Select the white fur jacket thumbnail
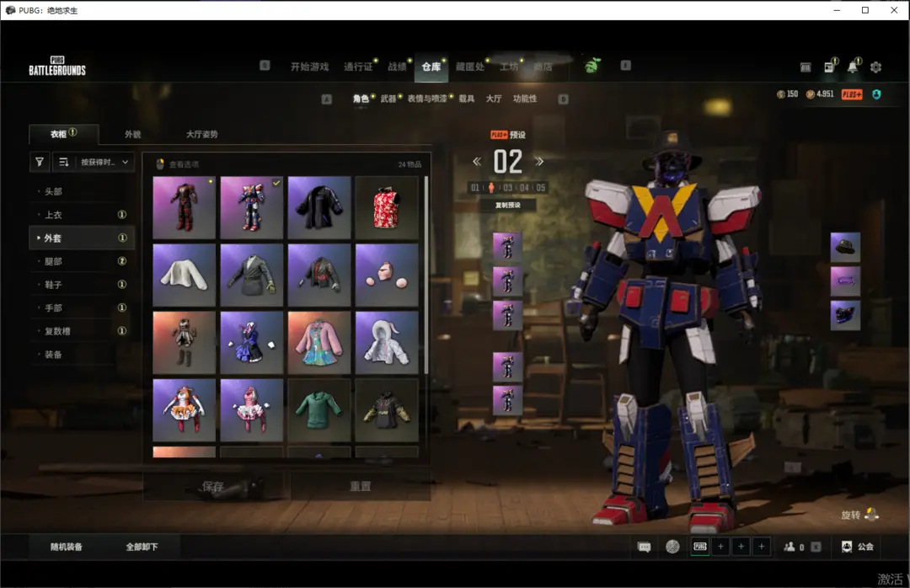 click(x=184, y=275)
